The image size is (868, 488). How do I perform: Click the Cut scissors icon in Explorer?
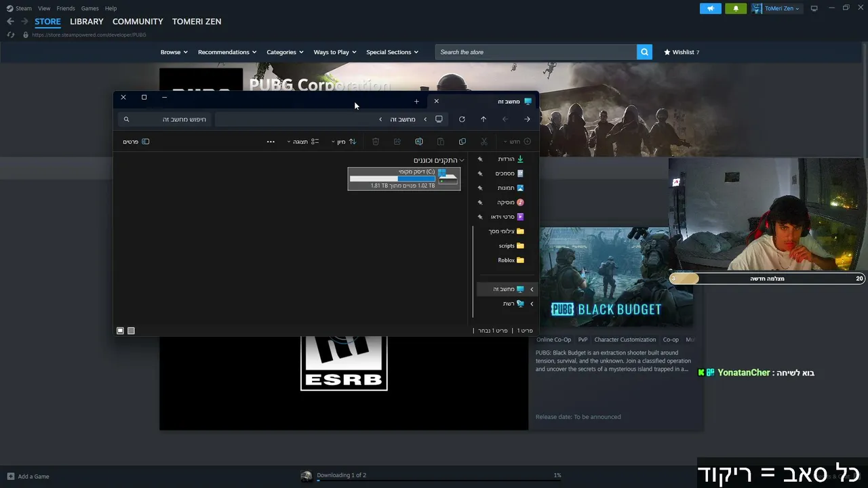(x=484, y=142)
